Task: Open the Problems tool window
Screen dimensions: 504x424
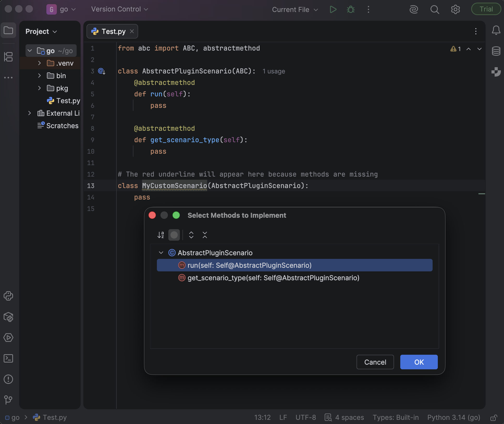Action: 8,379
